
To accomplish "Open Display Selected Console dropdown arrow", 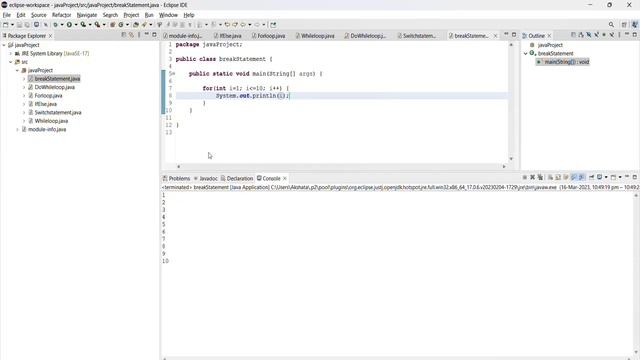I will (x=606, y=177).
